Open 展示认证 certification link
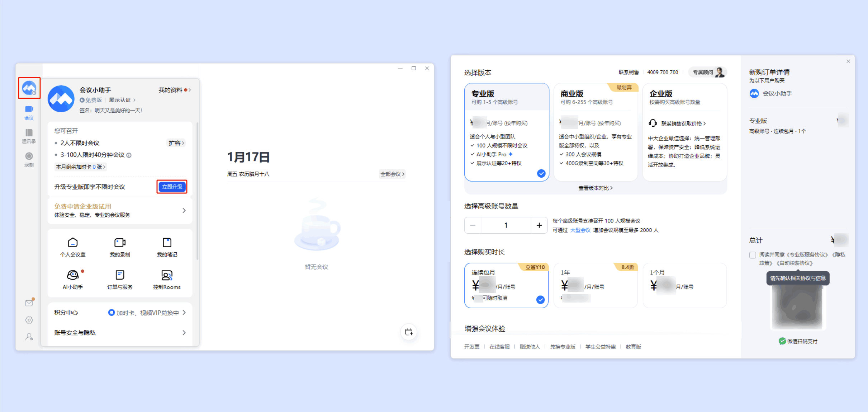The width and height of the screenshot is (868, 412). [x=122, y=100]
